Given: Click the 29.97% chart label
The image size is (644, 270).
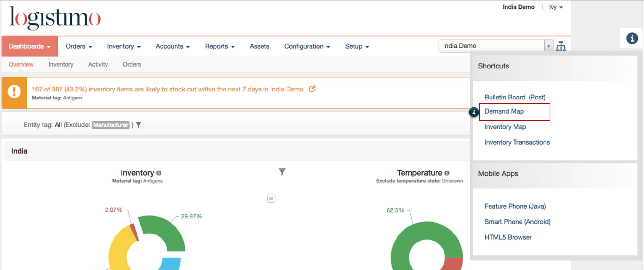Looking at the screenshot, I should [x=191, y=217].
